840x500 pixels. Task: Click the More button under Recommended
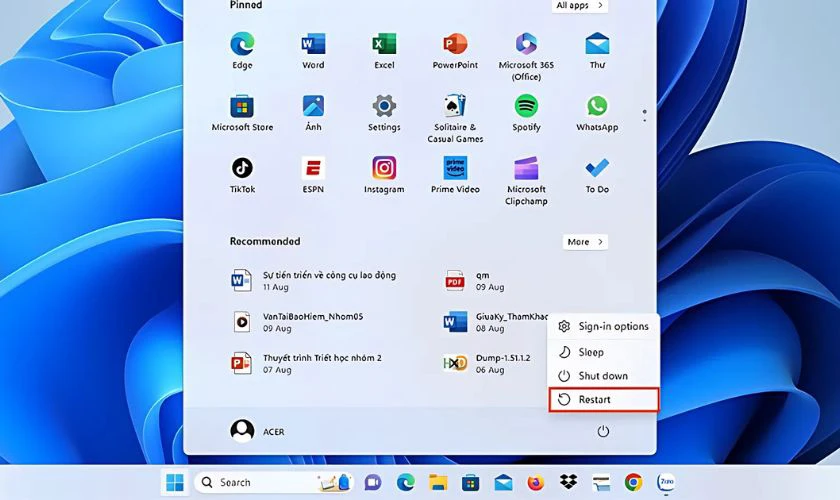585,242
